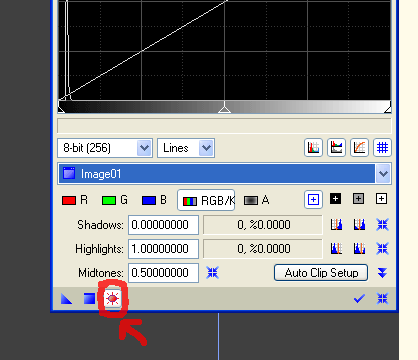Click the blue triangle new instance icon
The image size is (418, 360).
67,299
